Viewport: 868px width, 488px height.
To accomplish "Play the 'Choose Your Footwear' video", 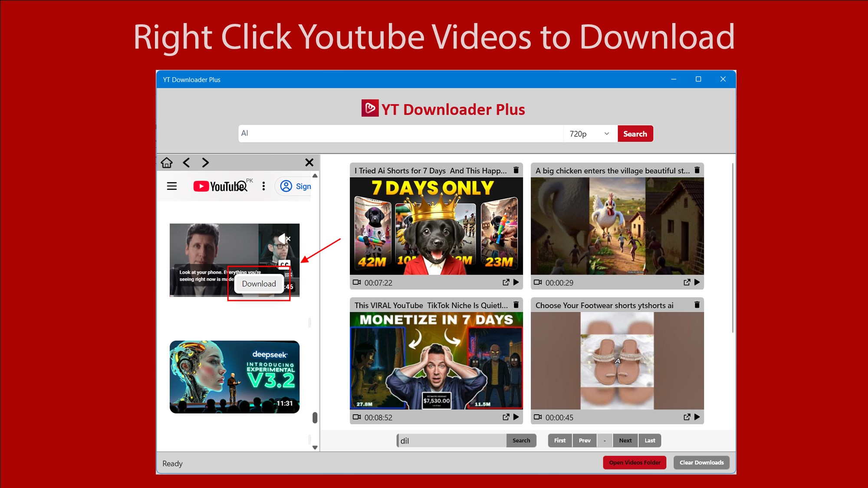I will (697, 417).
